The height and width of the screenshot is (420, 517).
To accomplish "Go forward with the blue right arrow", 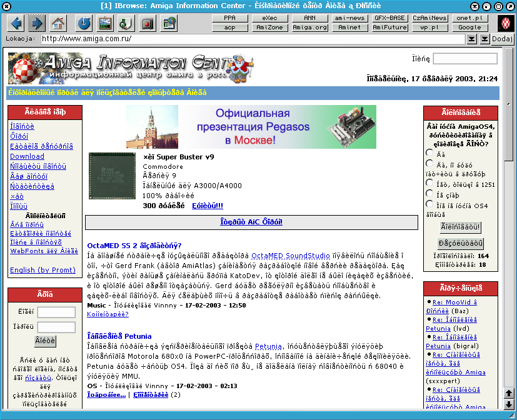I will click(36, 23).
